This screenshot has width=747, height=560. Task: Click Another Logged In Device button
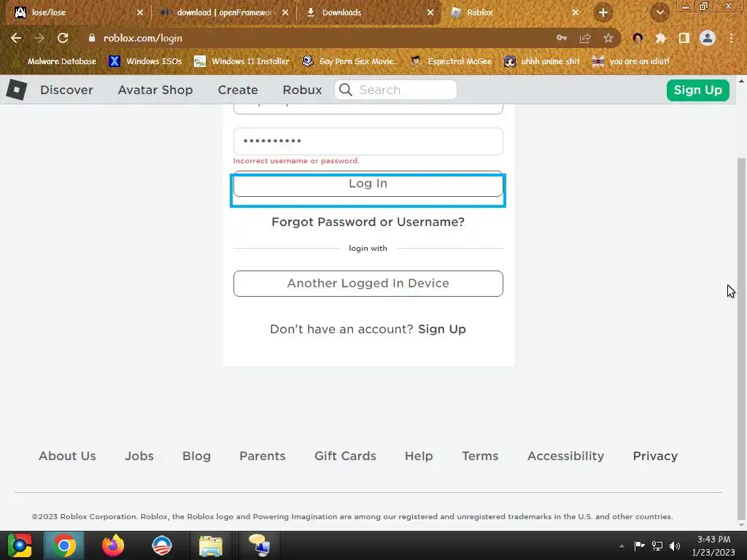click(368, 284)
